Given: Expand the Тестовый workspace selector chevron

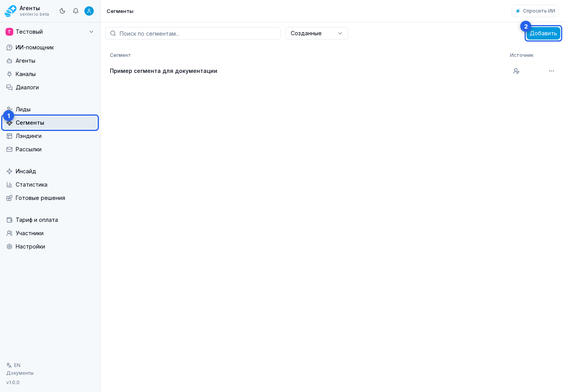Looking at the screenshot, I should (91, 32).
